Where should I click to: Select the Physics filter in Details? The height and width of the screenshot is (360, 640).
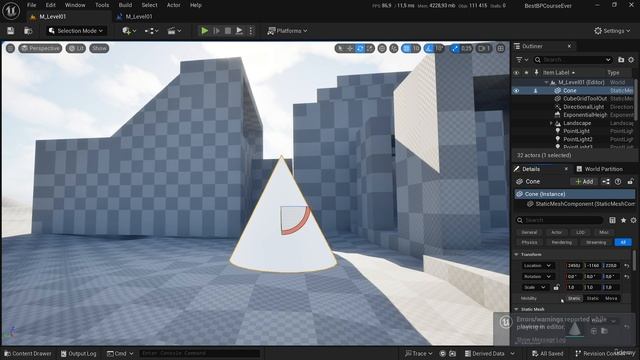coord(529,242)
